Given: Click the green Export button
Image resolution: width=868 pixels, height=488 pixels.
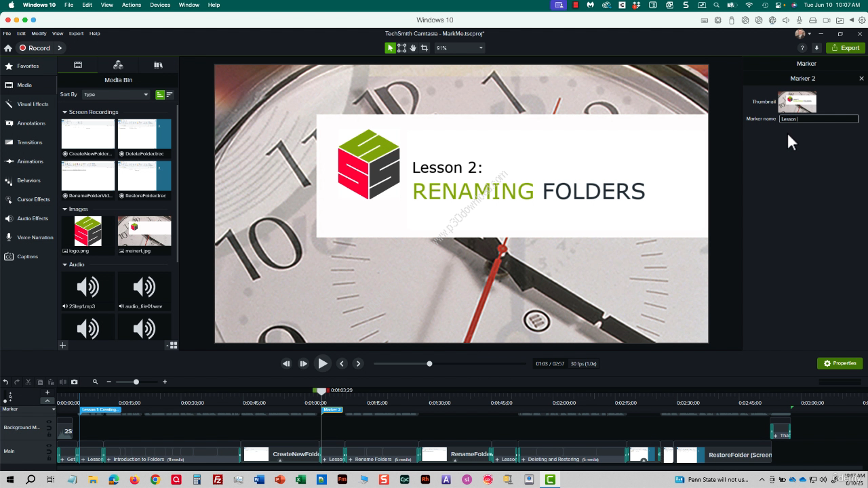Looking at the screenshot, I should click(844, 48).
